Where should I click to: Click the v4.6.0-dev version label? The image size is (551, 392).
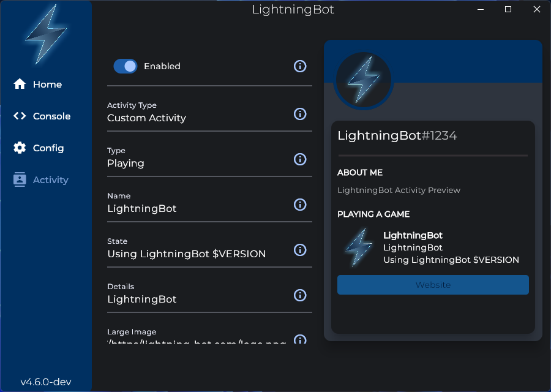click(45, 381)
